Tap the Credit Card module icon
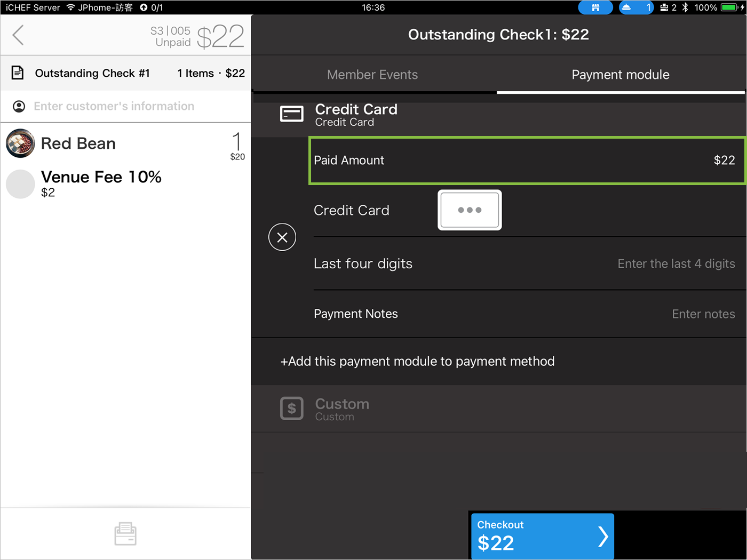The image size is (747, 560). tap(292, 114)
